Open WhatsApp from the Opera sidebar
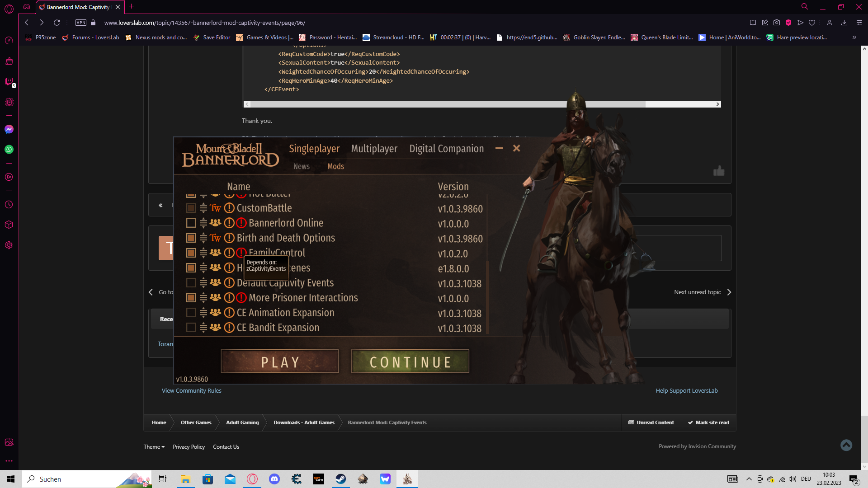This screenshot has width=868, height=488. tap(9, 150)
